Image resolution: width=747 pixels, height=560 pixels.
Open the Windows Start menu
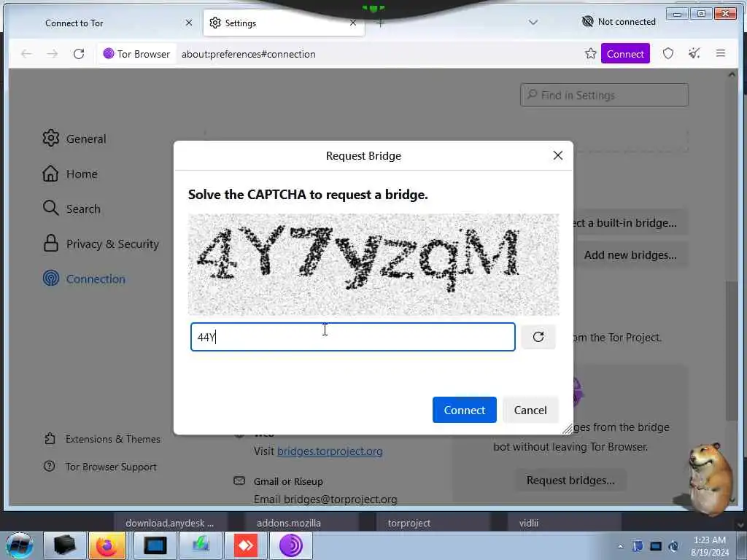pyautogui.click(x=19, y=545)
